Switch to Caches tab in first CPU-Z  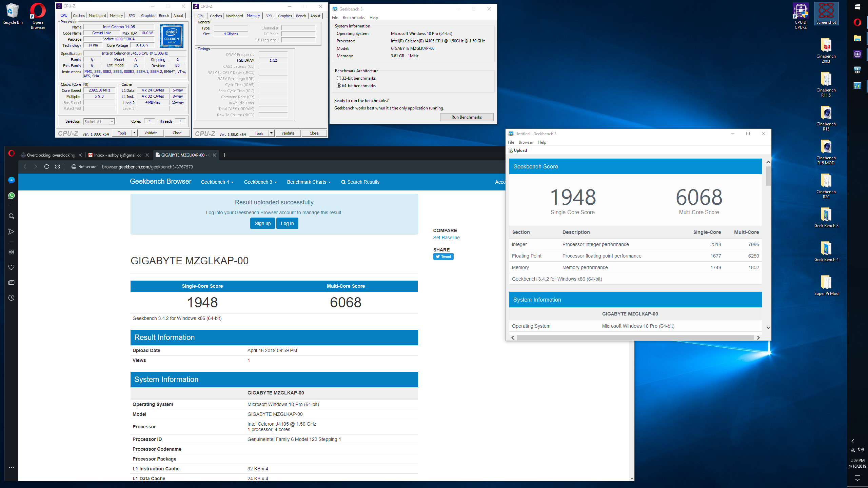pos(79,16)
